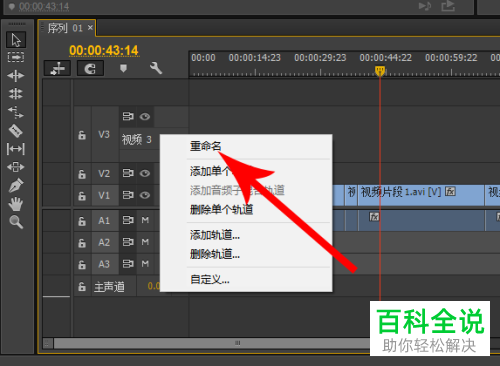Toggle sync lock for V3 track
The height and width of the screenshot is (366, 500).
128,116
